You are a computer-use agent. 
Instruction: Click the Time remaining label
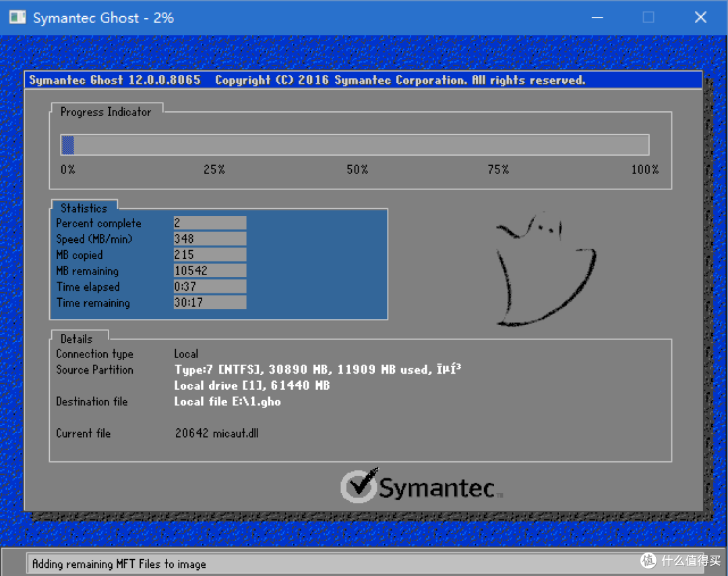coord(93,303)
